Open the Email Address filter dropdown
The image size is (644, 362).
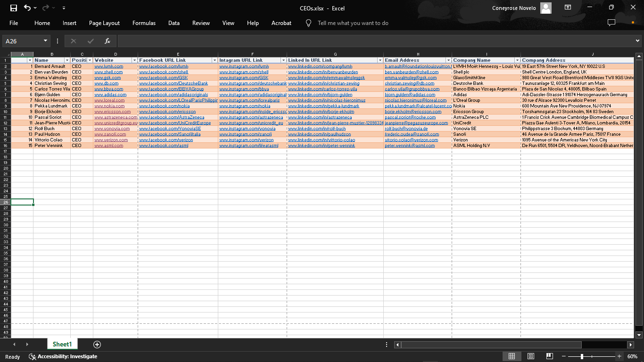(448, 60)
